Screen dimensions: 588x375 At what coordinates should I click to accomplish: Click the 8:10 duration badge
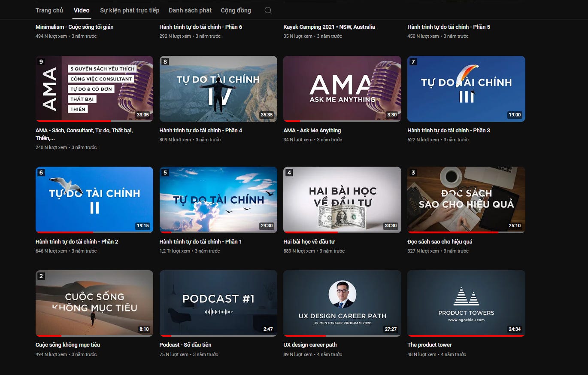[x=144, y=329]
